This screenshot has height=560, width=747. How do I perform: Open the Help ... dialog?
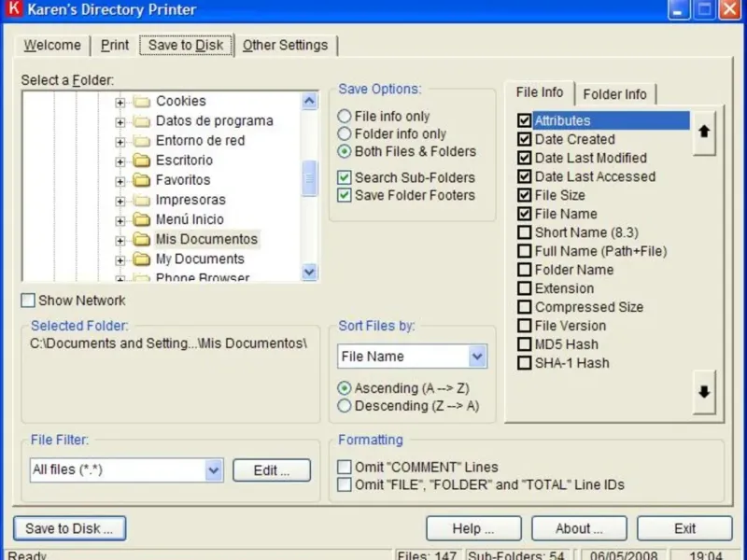click(x=473, y=528)
